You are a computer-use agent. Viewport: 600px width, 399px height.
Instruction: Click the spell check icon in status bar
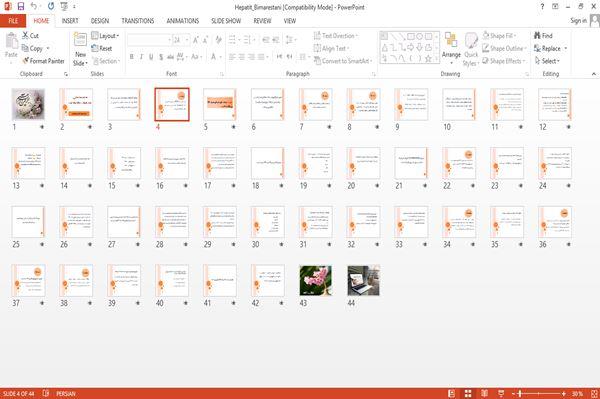46,393
